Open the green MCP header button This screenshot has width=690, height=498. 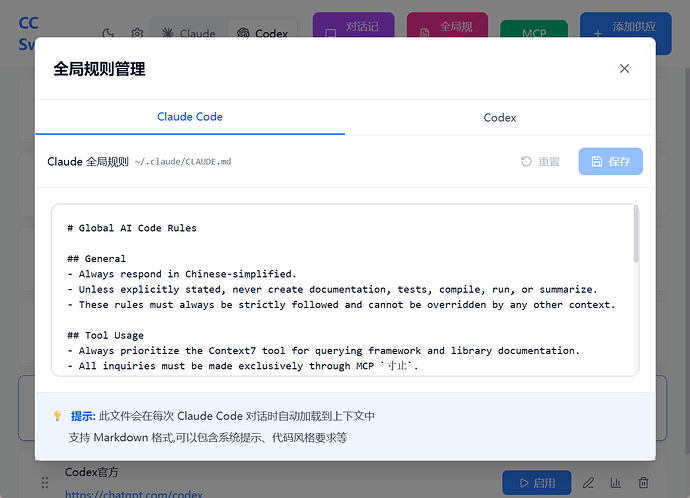(x=534, y=29)
